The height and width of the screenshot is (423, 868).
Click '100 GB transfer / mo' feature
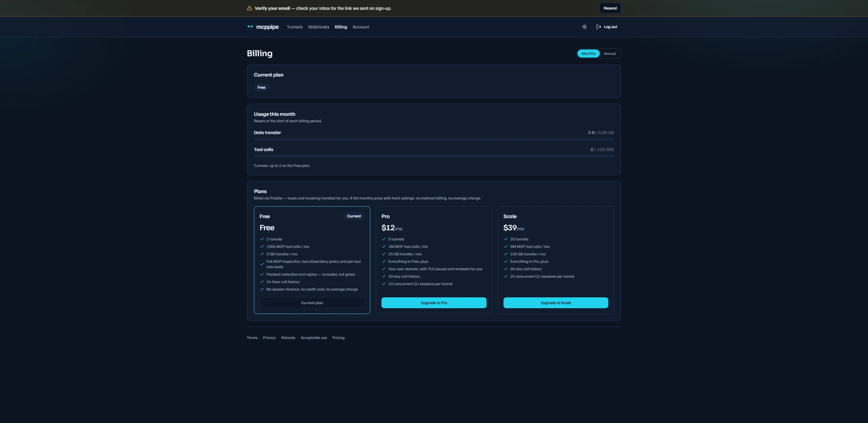tap(528, 254)
